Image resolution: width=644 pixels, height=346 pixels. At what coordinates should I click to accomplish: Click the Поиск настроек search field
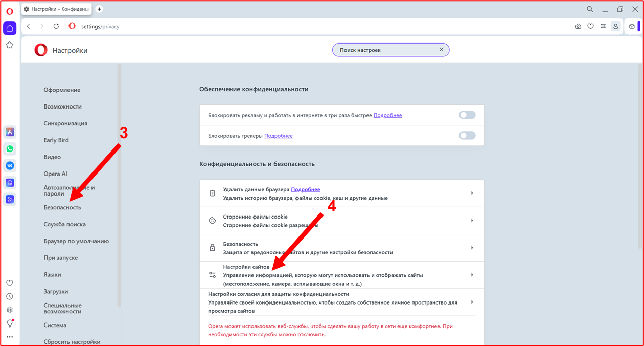click(x=386, y=50)
